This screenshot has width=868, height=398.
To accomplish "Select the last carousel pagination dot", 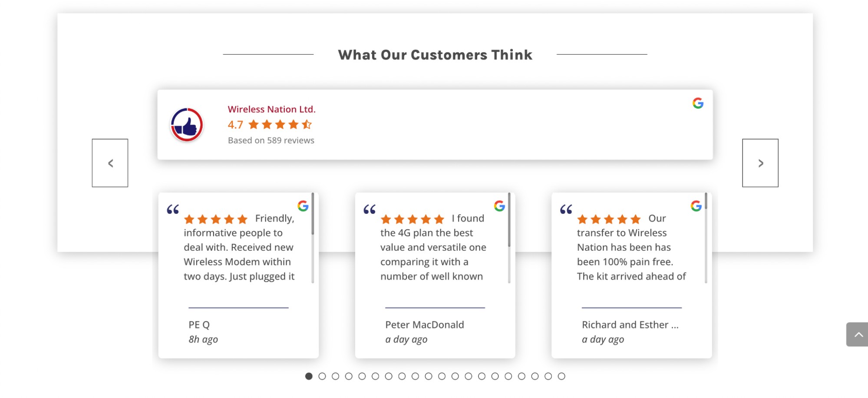I will click(x=561, y=376).
